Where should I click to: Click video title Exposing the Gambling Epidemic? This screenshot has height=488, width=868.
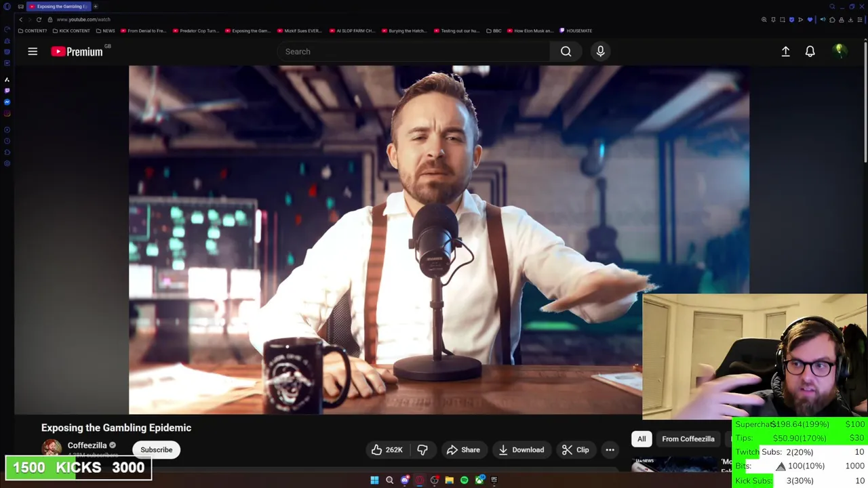(x=116, y=428)
